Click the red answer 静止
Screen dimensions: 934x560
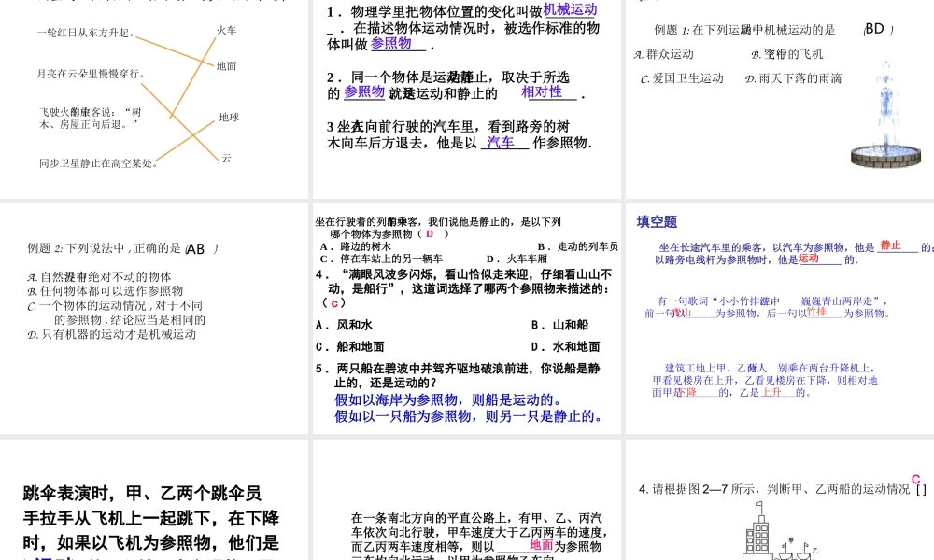point(890,245)
